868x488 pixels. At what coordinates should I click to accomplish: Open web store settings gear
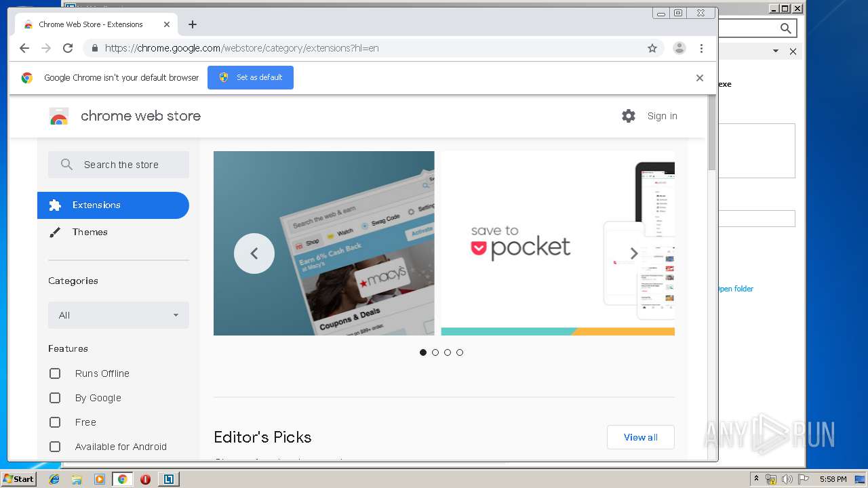[x=629, y=116]
